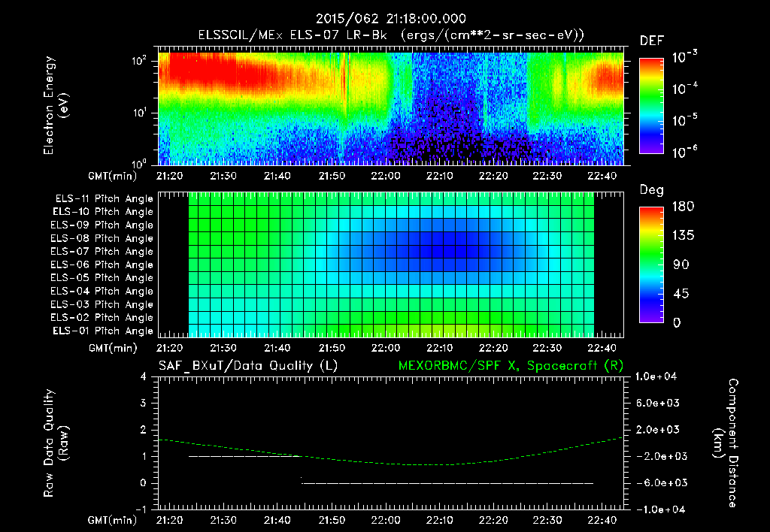Screen dimensions: 770x532
Task: Select the ELS-11 Pitch Angle row label
Action: [x=104, y=199]
